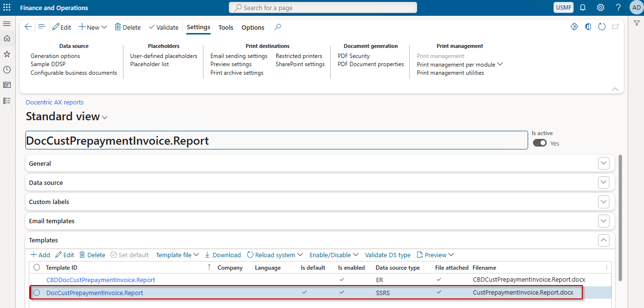Open Restricted printers
This screenshot has width=644, height=308.
[x=299, y=56]
